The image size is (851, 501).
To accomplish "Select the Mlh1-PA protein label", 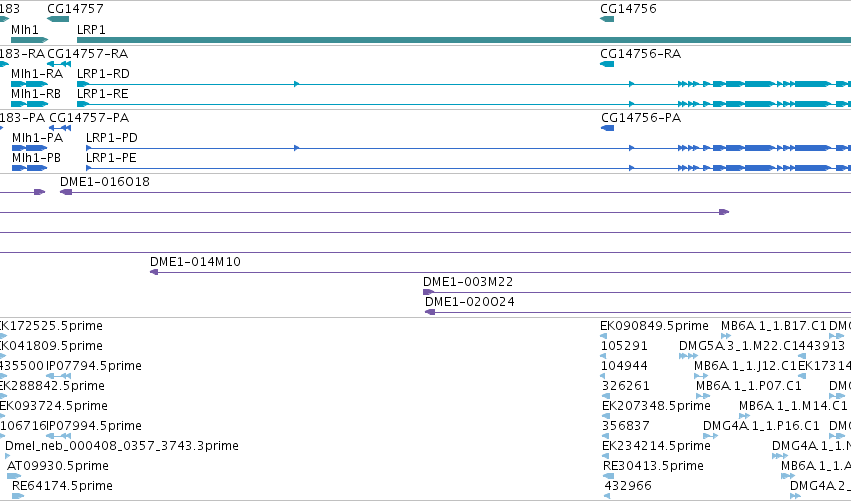I will click(x=37, y=138).
